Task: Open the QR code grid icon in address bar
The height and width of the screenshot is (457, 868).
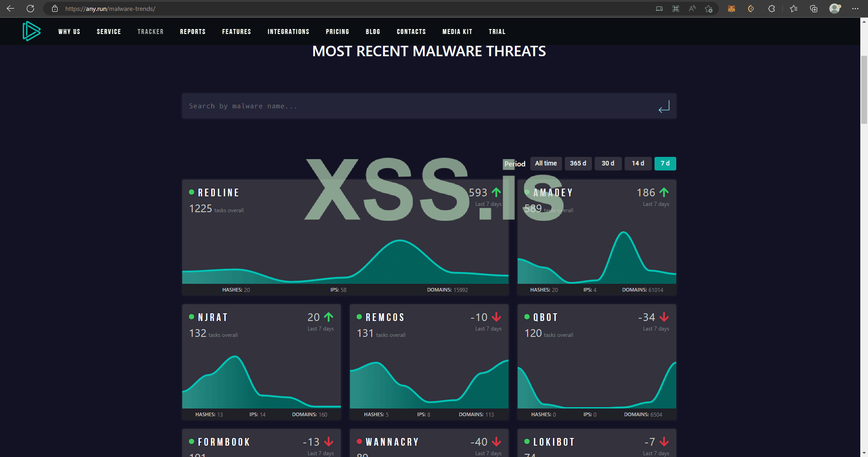Action: pyautogui.click(x=676, y=9)
